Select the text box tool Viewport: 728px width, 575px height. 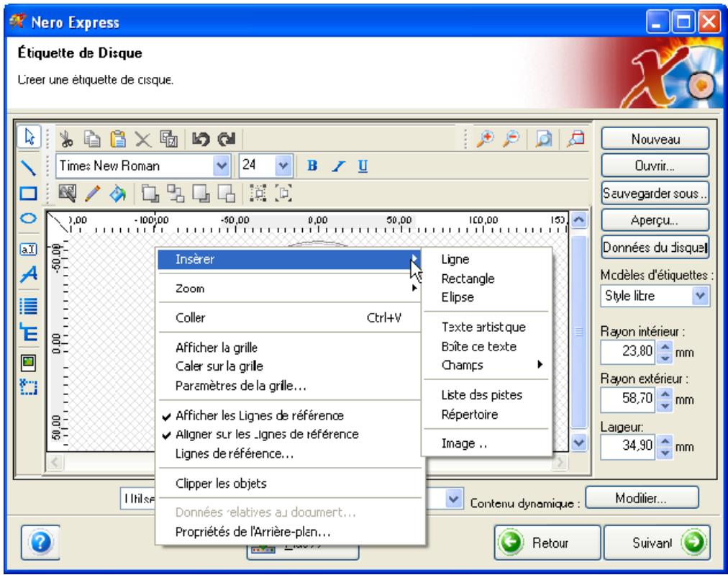pos(29,250)
